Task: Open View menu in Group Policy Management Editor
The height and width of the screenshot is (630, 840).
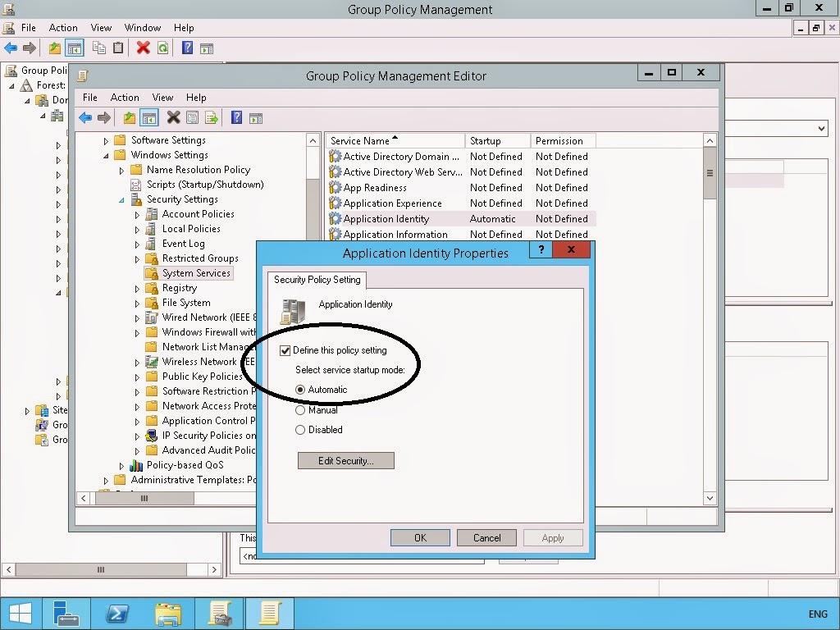Action: pyautogui.click(x=162, y=98)
